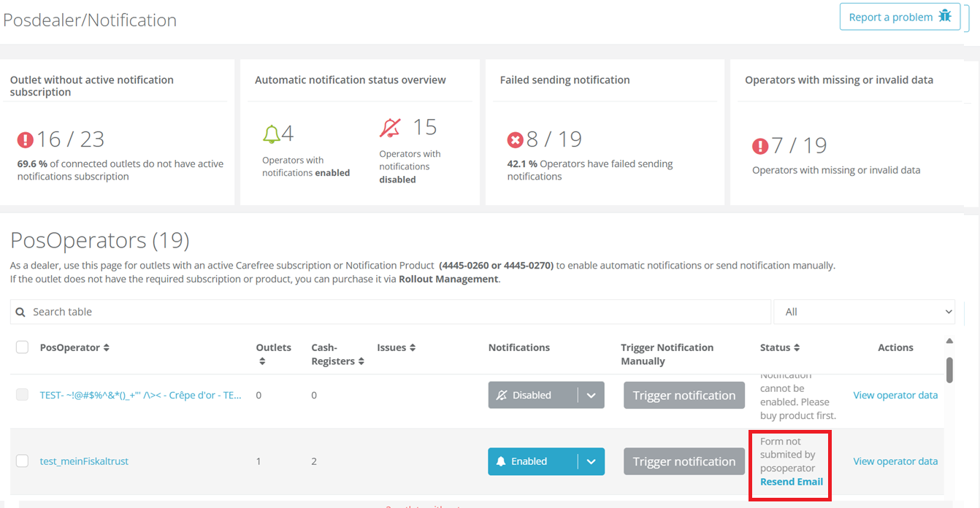
Task: Click the Search table input field
Action: pos(394,312)
